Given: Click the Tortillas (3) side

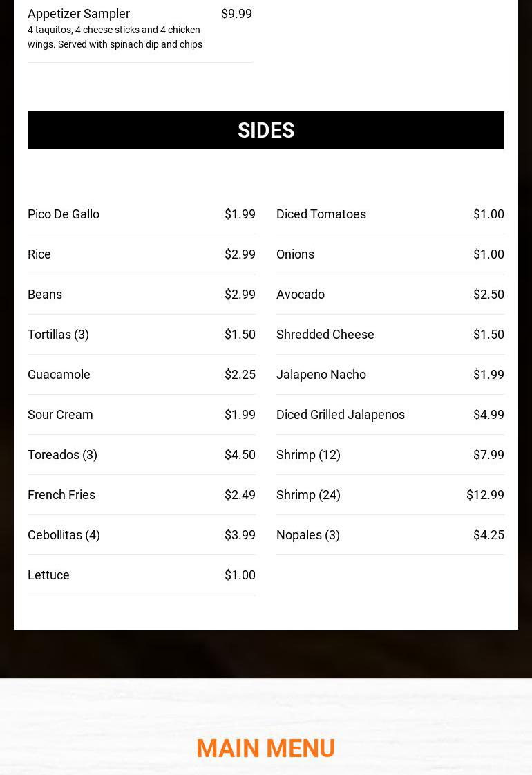Looking at the screenshot, I should click(58, 335).
